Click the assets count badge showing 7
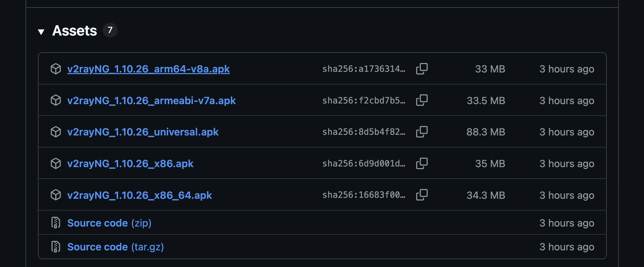This screenshot has height=267, width=644. 110,30
